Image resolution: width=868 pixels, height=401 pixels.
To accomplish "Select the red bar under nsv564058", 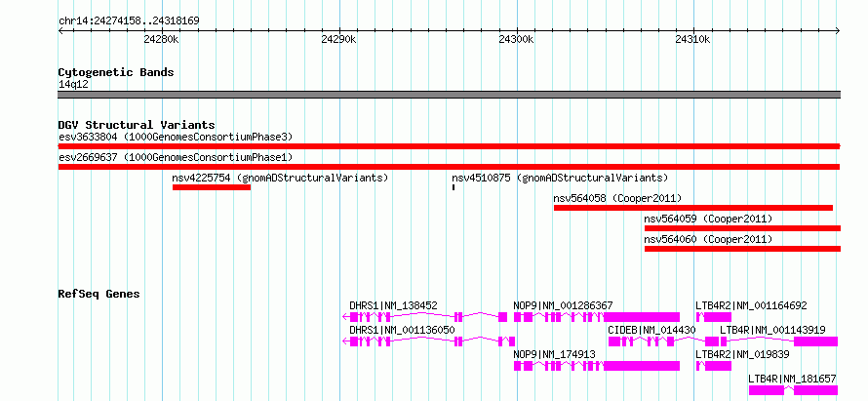I will (x=693, y=208).
